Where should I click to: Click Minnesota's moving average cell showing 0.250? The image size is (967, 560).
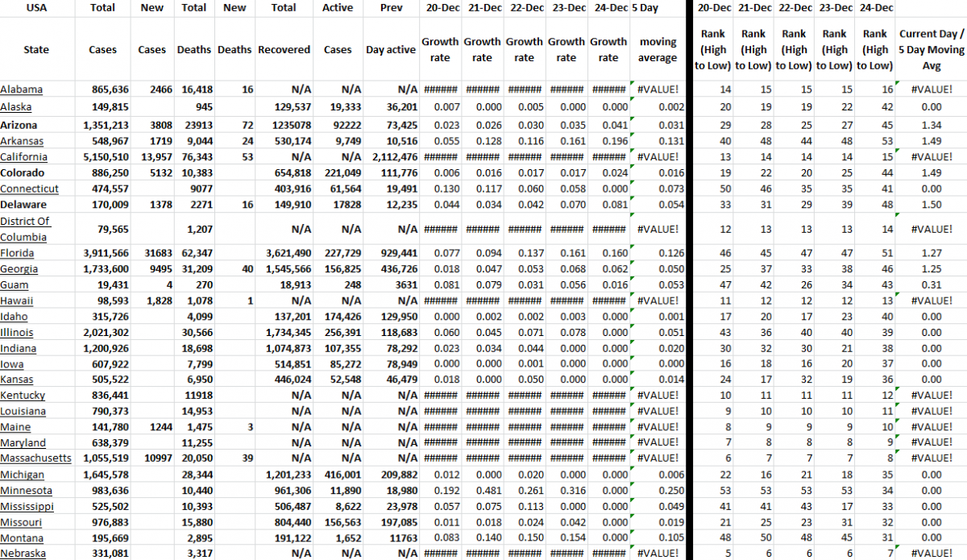pyautogui.click(x=656, y=490)
